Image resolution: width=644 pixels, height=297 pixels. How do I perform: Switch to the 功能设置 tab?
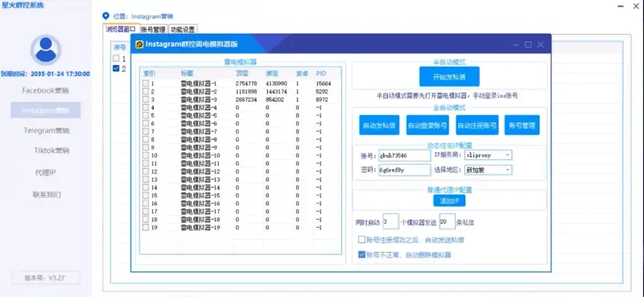click(184, 29)
